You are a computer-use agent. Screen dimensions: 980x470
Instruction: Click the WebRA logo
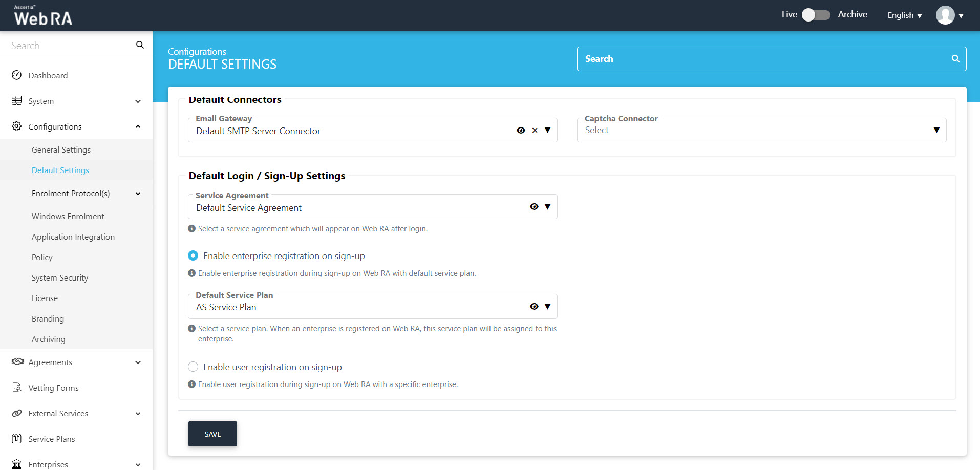[43, 16]
